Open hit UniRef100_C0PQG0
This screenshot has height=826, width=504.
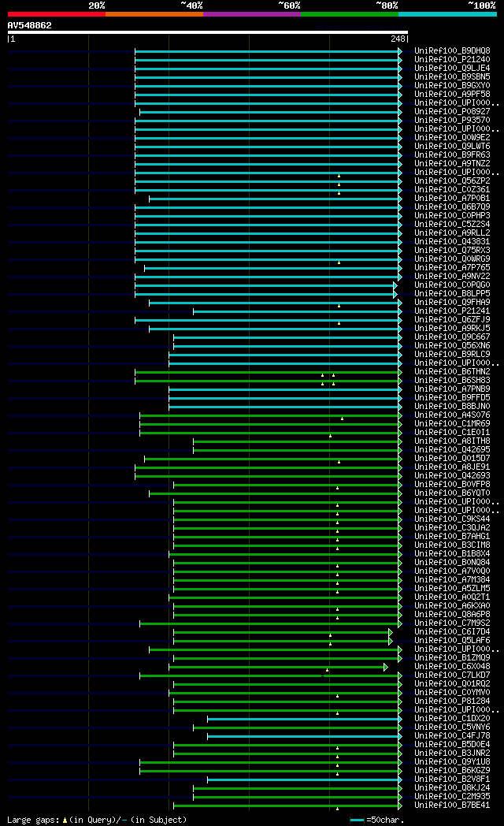click(452, 285)
